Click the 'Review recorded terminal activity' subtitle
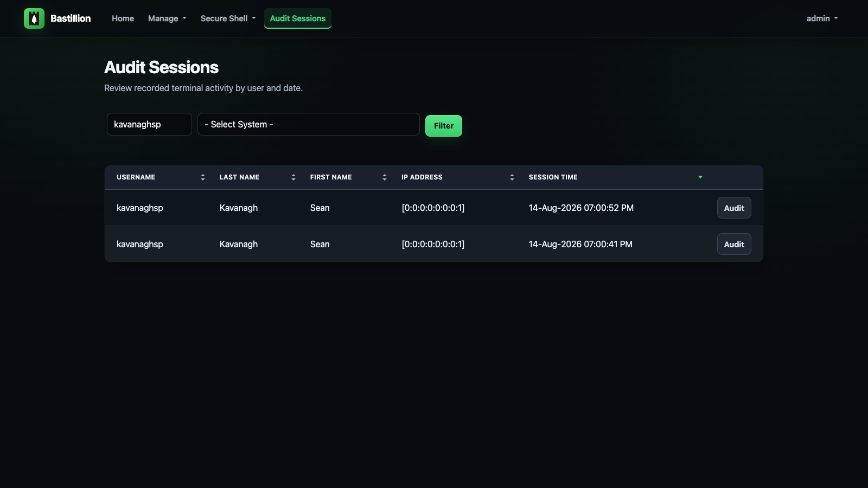868x488 pixels. click(x=203, y=88)
